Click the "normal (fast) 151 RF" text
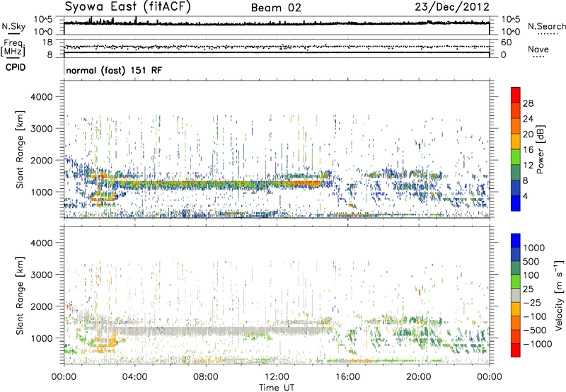 tap(114, 70)
